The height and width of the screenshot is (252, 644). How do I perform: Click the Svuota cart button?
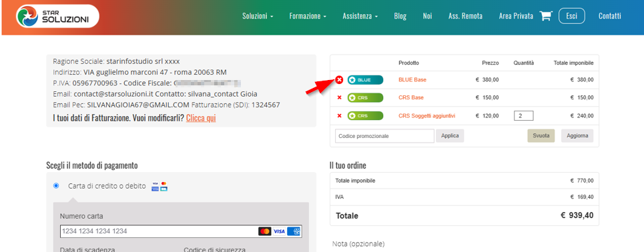[541, 136]
